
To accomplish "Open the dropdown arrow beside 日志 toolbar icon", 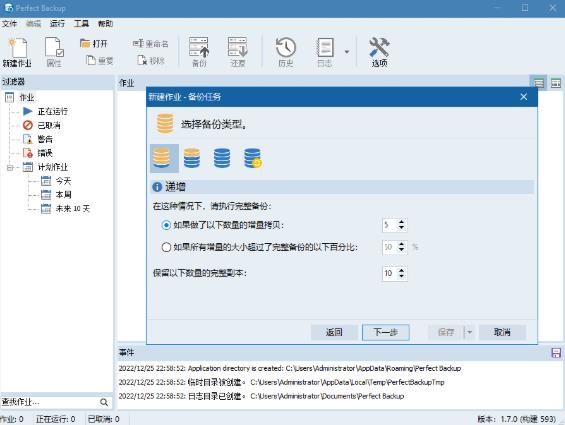I will tap(347, 52).
